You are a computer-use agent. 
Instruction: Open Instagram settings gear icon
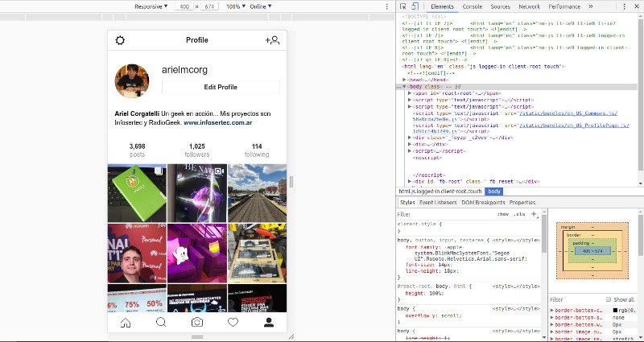tap(121, 40)
